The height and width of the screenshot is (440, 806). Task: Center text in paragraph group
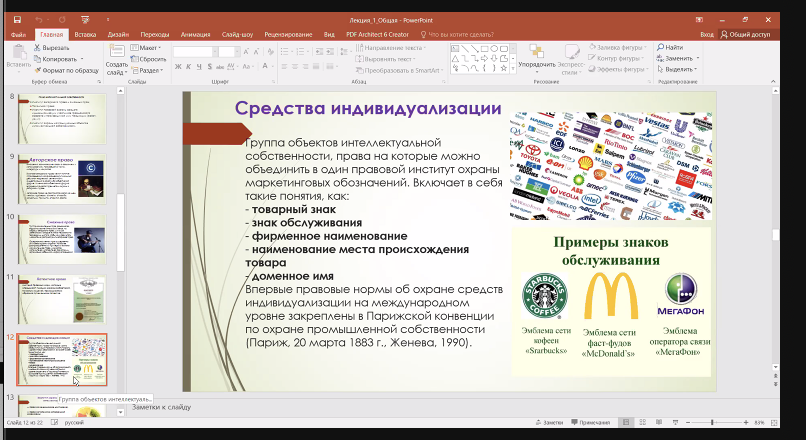click(x=296, y=66)
